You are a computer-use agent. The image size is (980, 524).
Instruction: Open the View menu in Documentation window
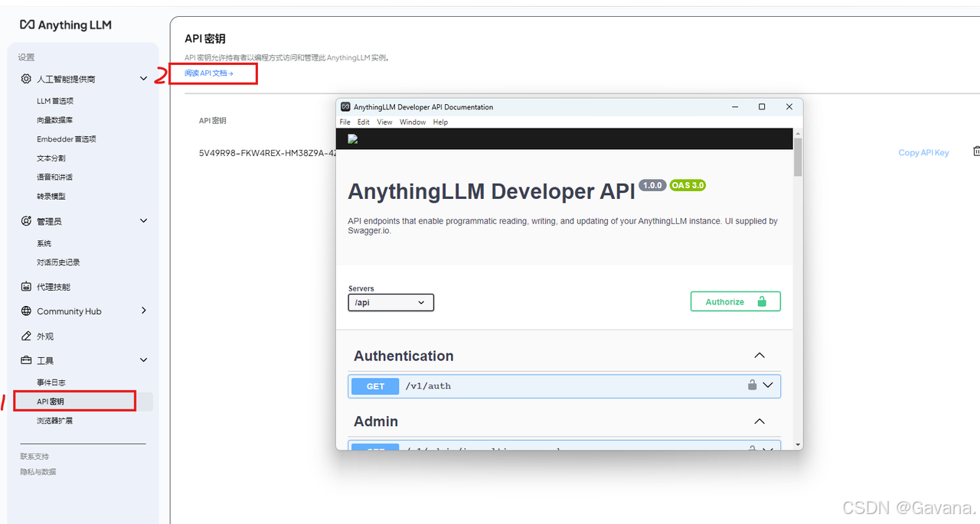coord(384,122)
